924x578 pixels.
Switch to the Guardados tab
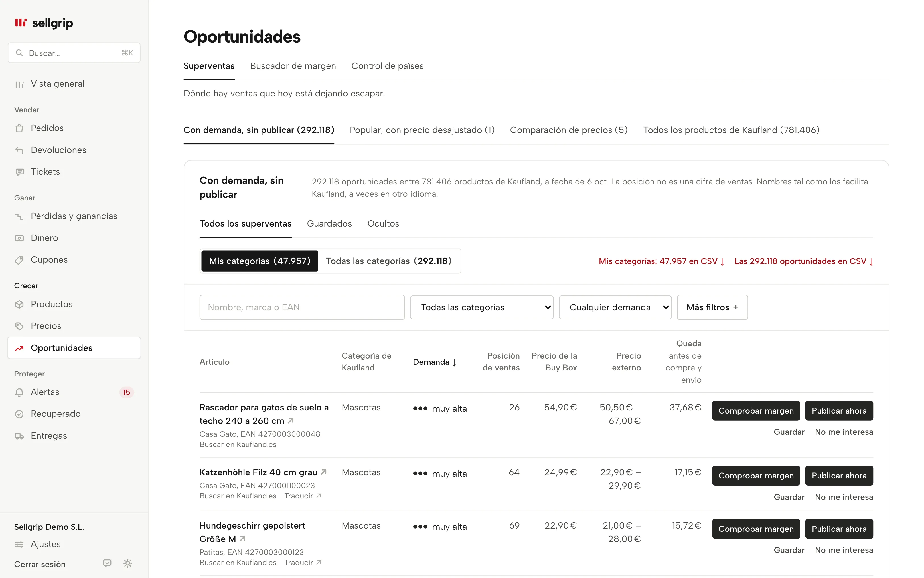click(x=329, y=223)
